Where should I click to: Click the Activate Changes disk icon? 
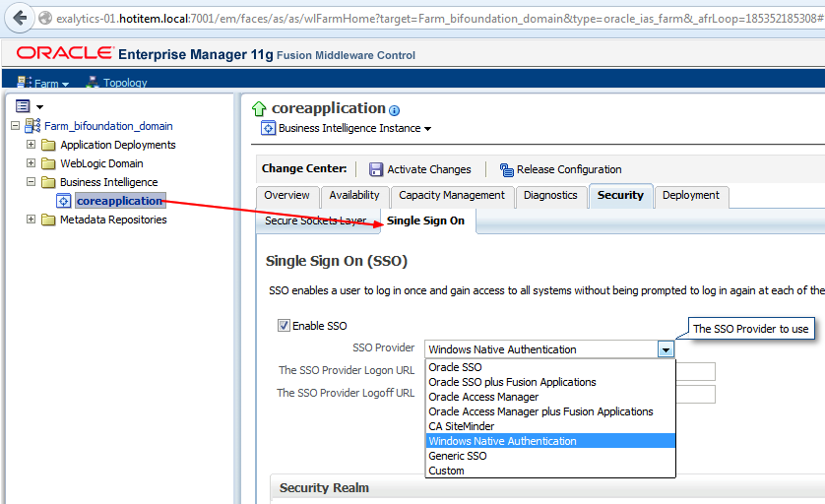[x=376, y=169]
